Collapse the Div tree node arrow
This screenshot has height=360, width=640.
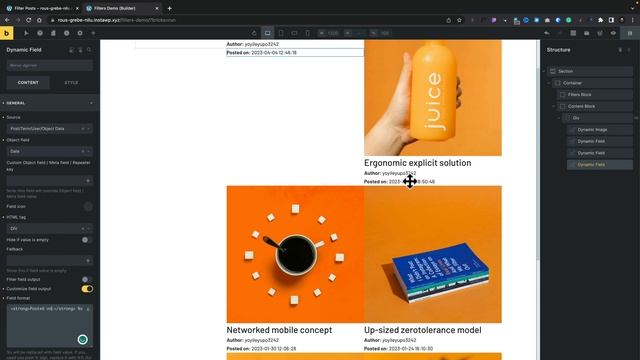(x=559, y=118)
